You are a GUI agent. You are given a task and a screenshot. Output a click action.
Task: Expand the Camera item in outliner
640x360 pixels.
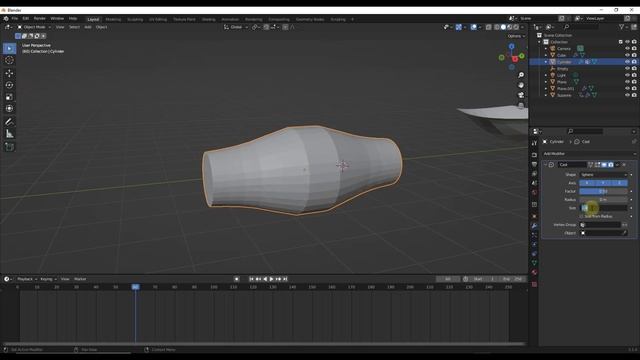(x=546, y=49)
